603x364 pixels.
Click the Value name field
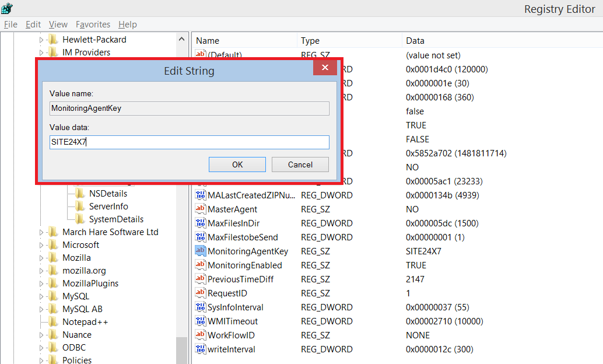pos(190,108)
